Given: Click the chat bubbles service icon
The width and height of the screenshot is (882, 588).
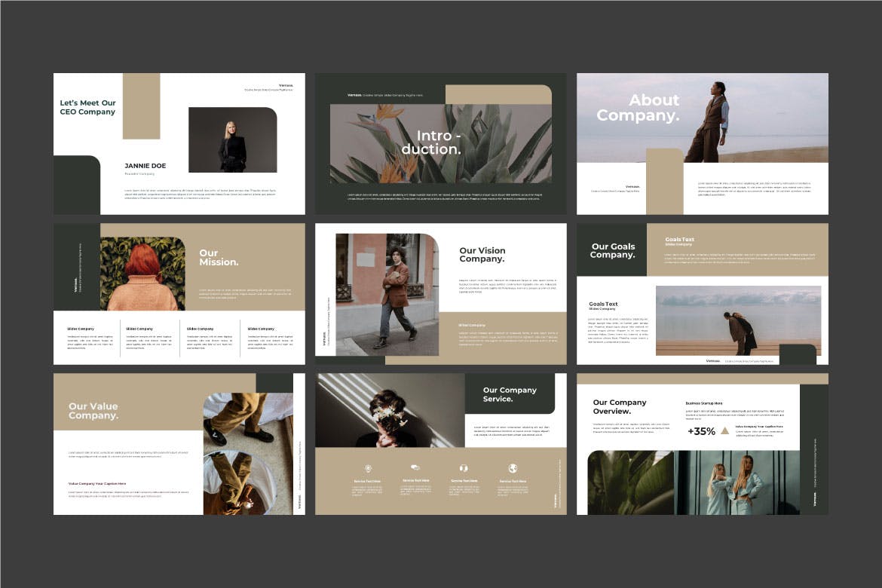Looking at the screenshot, I should point(415,468).
